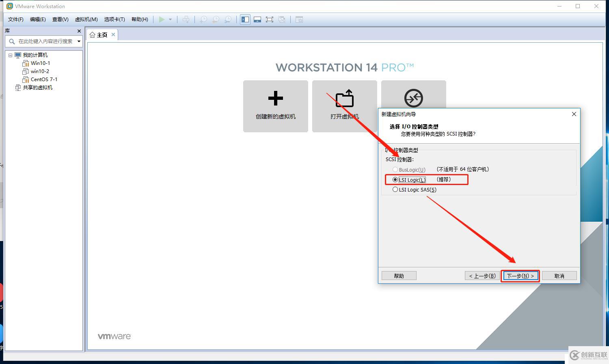Close the 新建虚拟机向导 dialog
This screenshot has width=609, height=364.
coord(574,114)
